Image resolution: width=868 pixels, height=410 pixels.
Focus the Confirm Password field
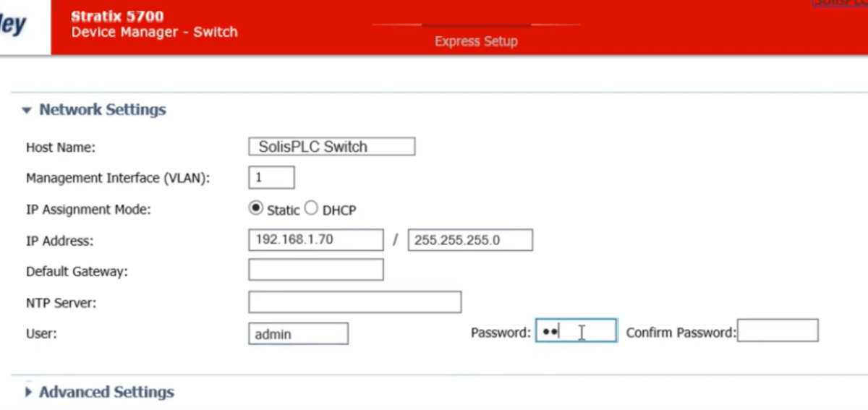pyautogui.click(x=778, y=330)
